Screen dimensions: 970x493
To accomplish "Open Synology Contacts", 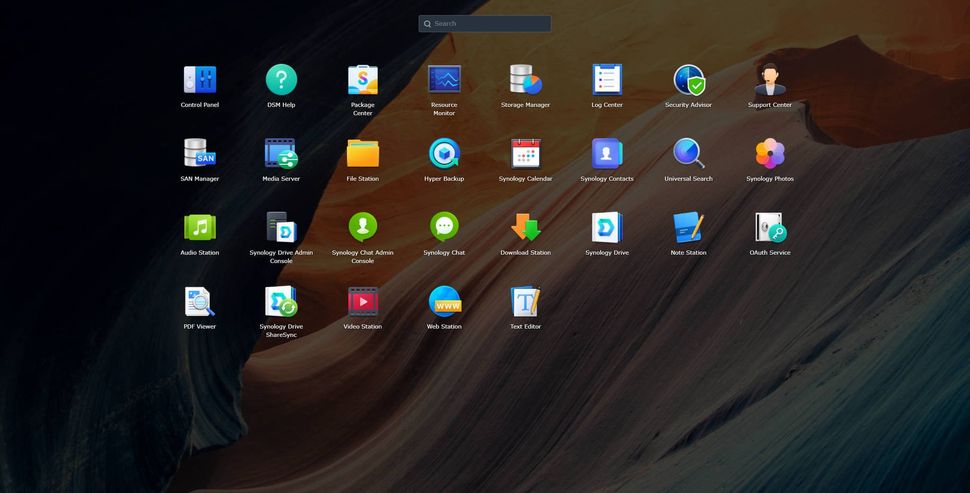I will tap(607, 153).
